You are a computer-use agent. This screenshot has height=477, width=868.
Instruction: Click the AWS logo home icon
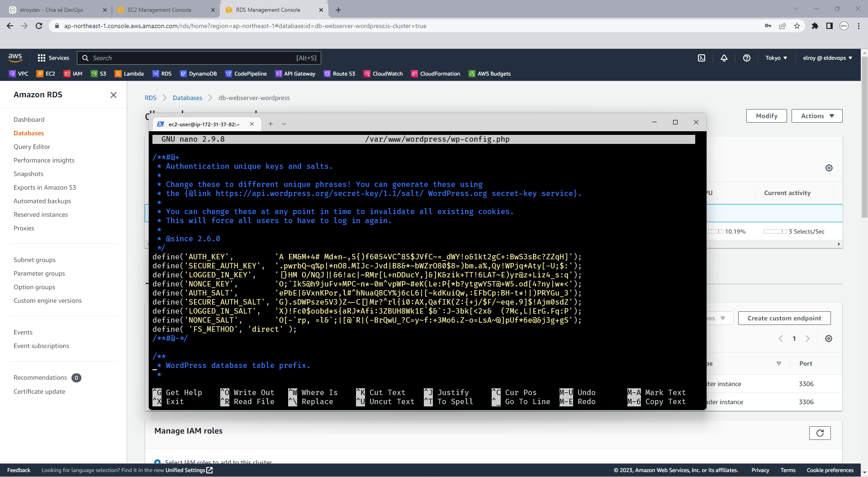[15, 57]
